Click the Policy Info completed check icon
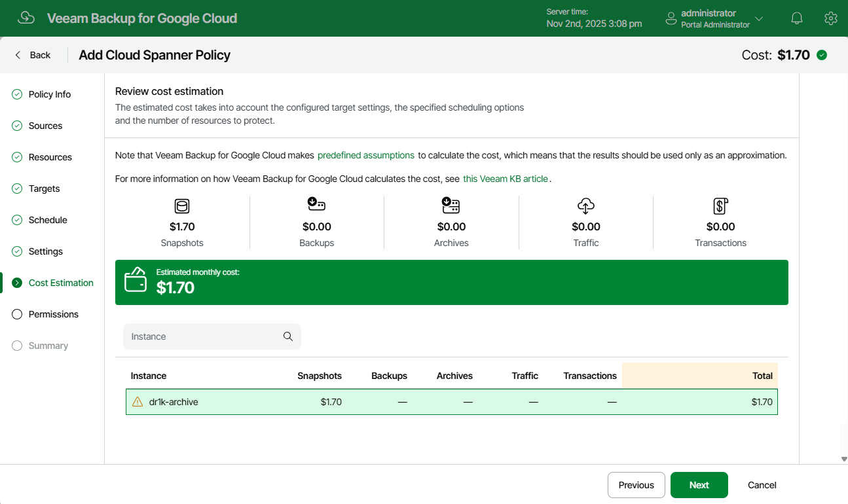 17,94
